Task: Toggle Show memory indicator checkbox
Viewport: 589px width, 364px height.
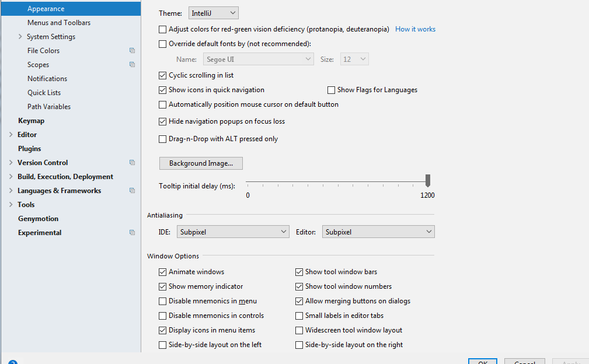Action: click(x=163, y=286)
